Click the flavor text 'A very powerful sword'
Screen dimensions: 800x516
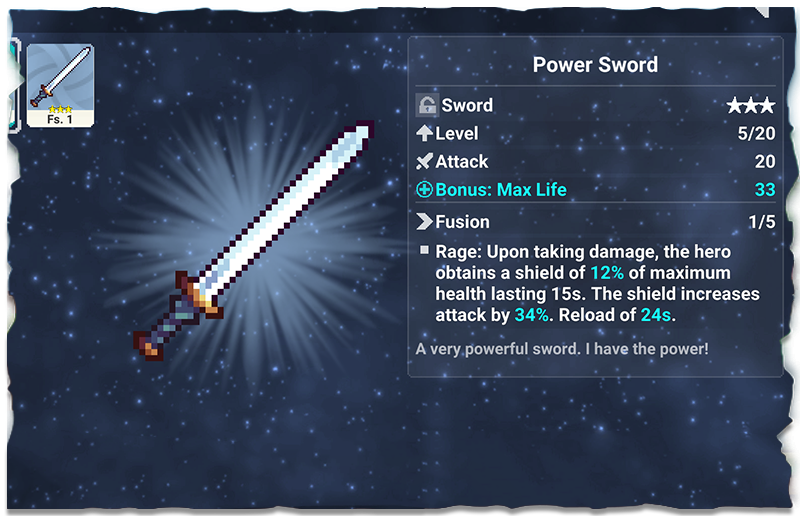click(498, 349)
